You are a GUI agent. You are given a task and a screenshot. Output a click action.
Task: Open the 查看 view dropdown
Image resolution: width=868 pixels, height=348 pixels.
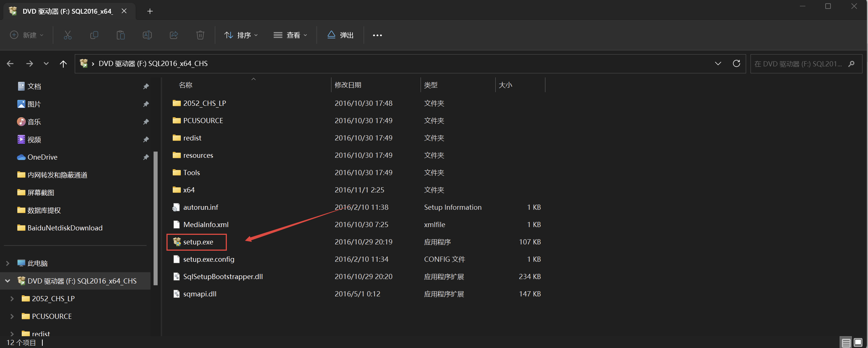click(x=290, y=35)
